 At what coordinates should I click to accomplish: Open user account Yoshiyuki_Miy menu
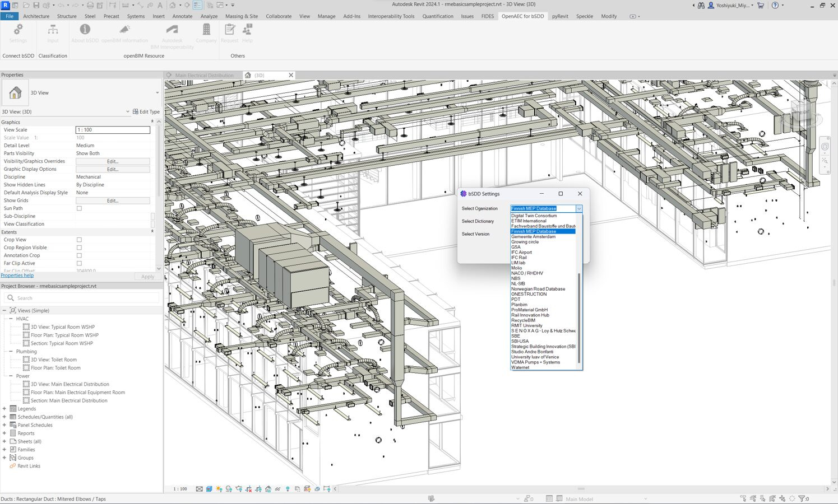(x=731, y=5)
